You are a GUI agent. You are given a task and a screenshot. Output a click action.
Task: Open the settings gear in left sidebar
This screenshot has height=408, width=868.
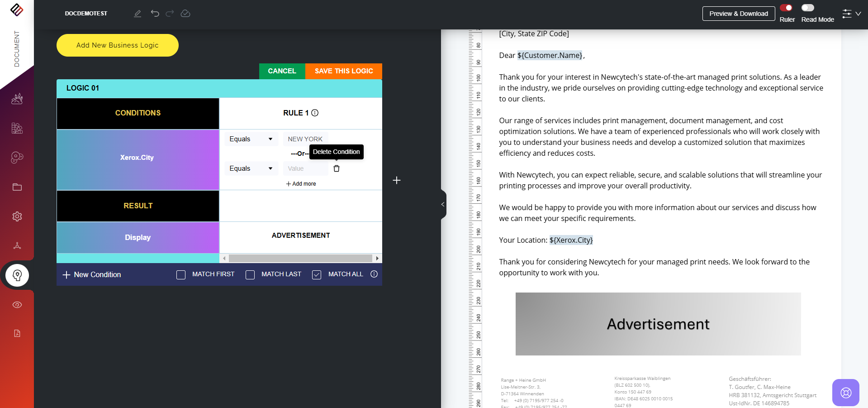[x=17, y=216]
